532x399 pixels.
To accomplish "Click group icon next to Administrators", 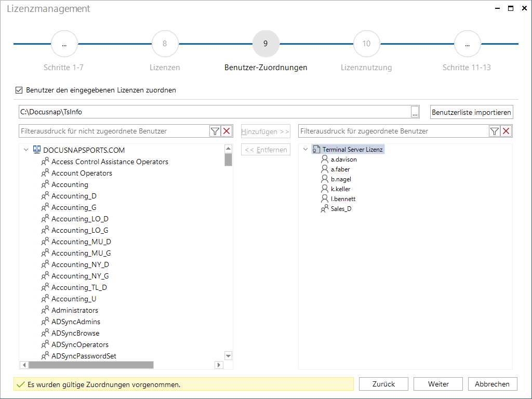I will 45,310.
